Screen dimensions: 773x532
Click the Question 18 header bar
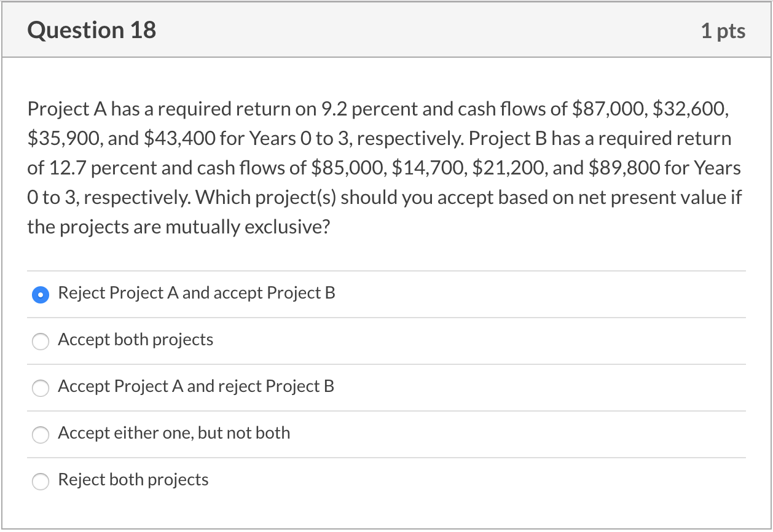pos(386,29)
